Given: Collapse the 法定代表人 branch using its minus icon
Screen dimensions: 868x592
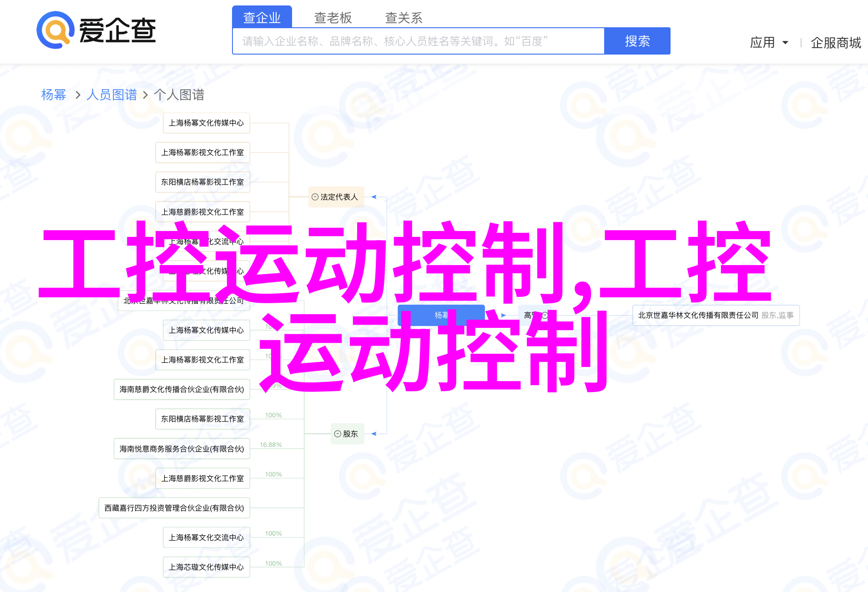Looking at the screenshot, I should pyautogui.click(x=315, y=197).
